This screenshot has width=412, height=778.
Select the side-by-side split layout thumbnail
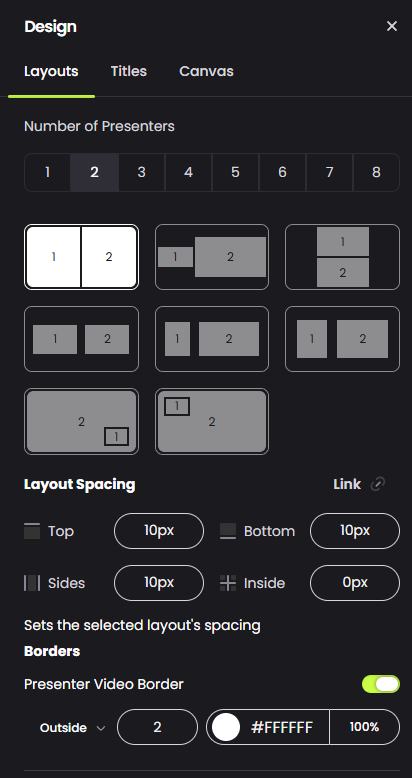tap(81, 257)
